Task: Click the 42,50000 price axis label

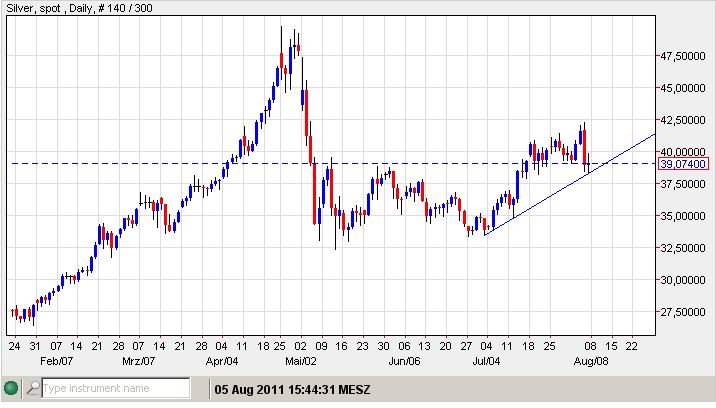Action: [x=683, y=120]
